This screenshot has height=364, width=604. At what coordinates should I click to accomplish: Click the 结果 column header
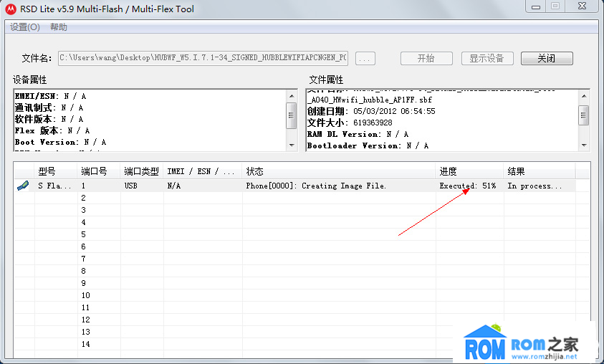(x=540, y=171)
